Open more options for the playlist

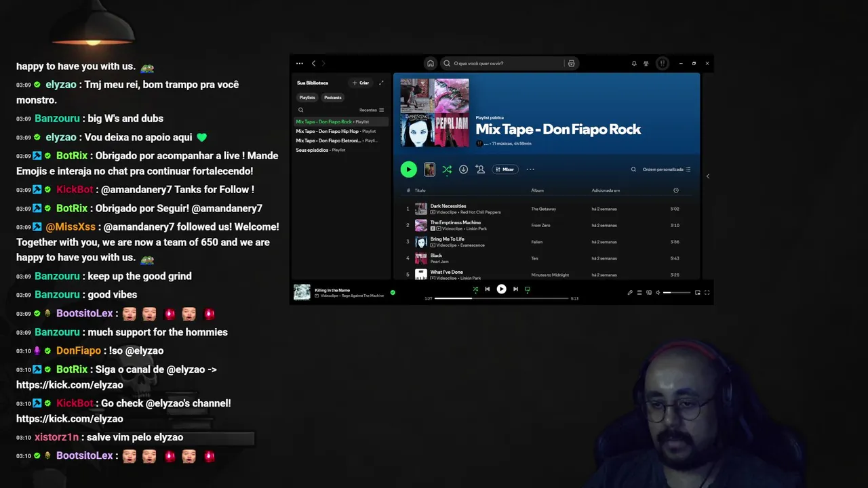[x=530, y=169]
